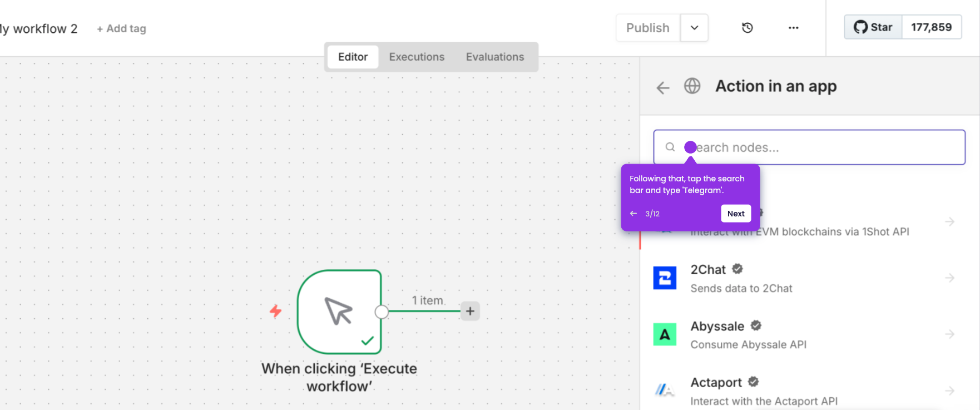Open workflow history clock icon
This screenshot has height=410, width=980.
coord(748,27)
